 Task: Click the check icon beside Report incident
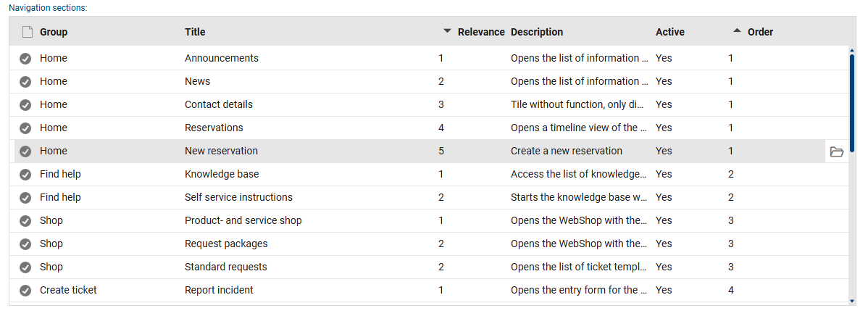coord(25,291)
